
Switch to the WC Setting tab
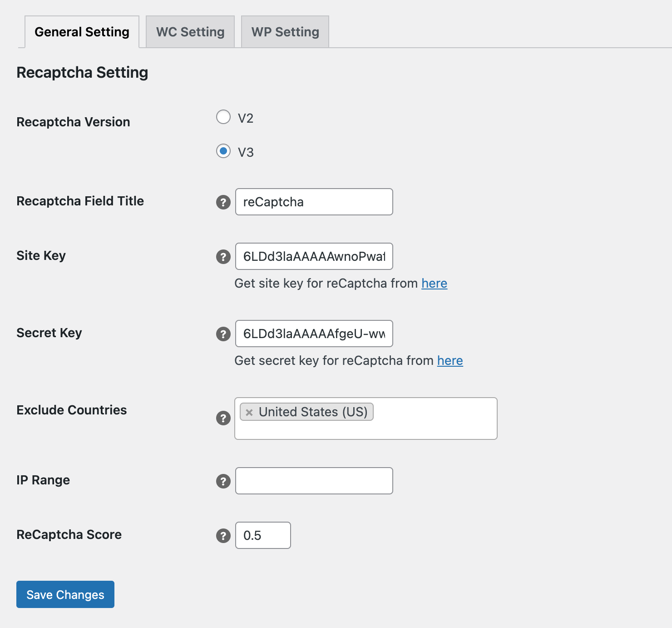[x=189, y=31]
